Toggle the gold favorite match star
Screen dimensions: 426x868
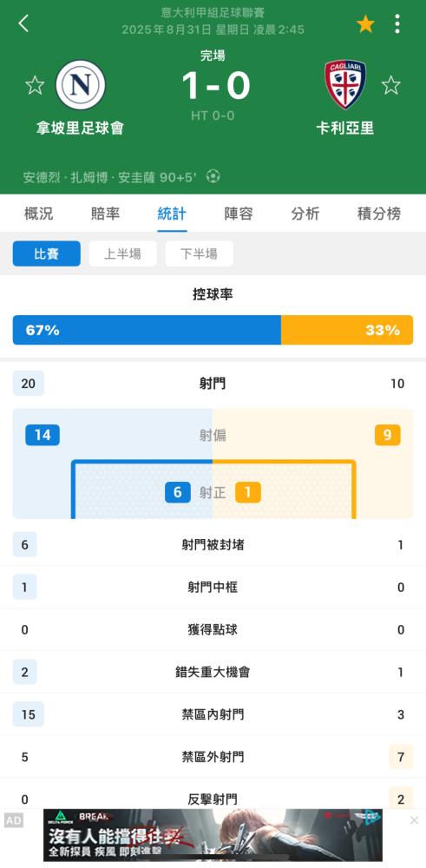(x=365, y=23)
